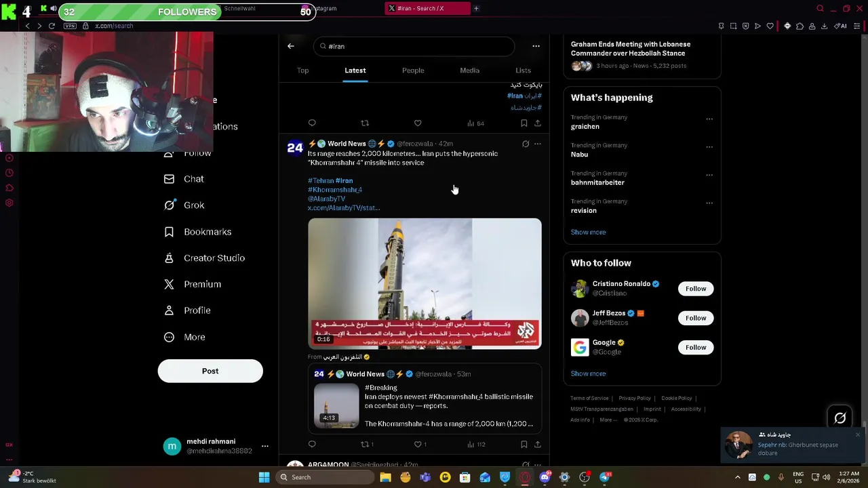
Task: View analytics showing 112 views
Action: click(476, 444)
